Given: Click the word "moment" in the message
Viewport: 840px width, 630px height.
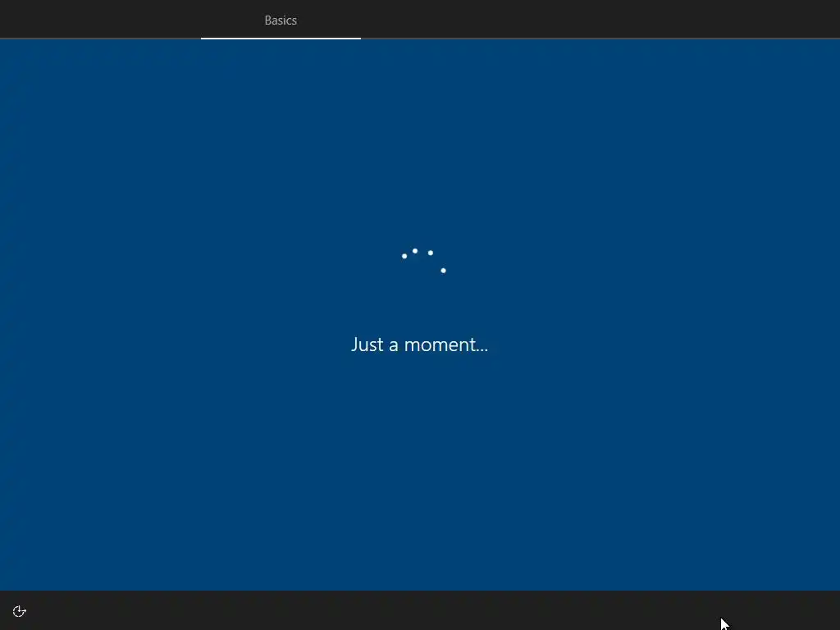Looking at the screenshot, I should click(x=440, y=345).
